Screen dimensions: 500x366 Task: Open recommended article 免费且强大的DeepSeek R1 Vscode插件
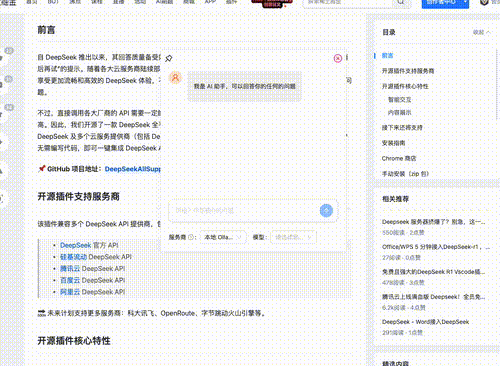click(x=433, y=272)
